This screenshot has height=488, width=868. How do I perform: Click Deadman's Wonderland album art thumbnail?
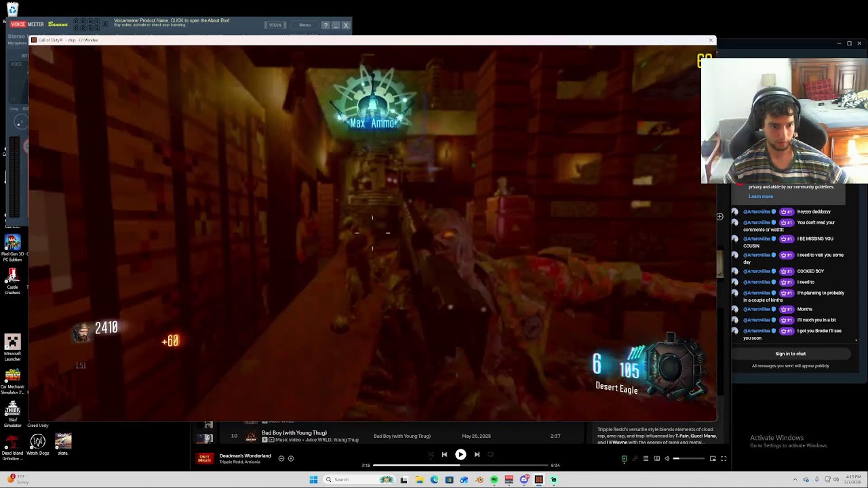205,459
